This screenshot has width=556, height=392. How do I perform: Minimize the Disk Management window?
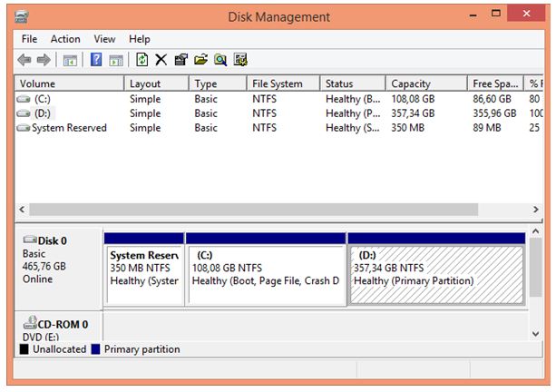click(x=473, y=15)
